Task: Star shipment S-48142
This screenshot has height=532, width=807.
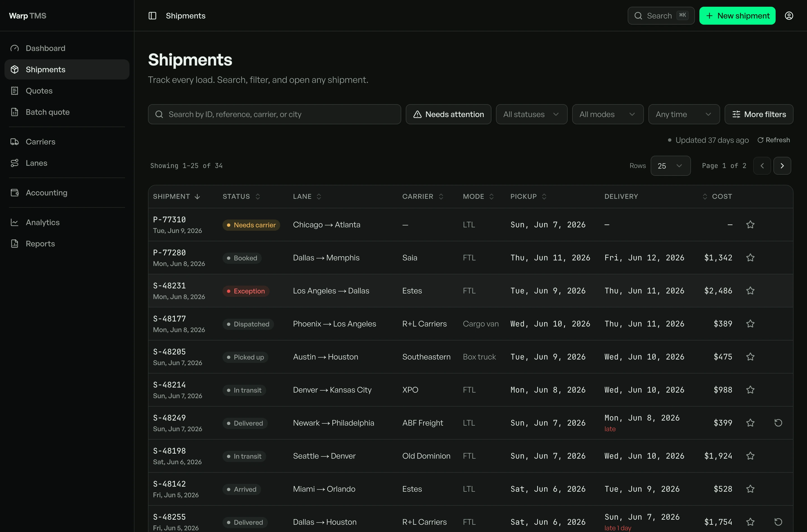Action: click(750, 489)
